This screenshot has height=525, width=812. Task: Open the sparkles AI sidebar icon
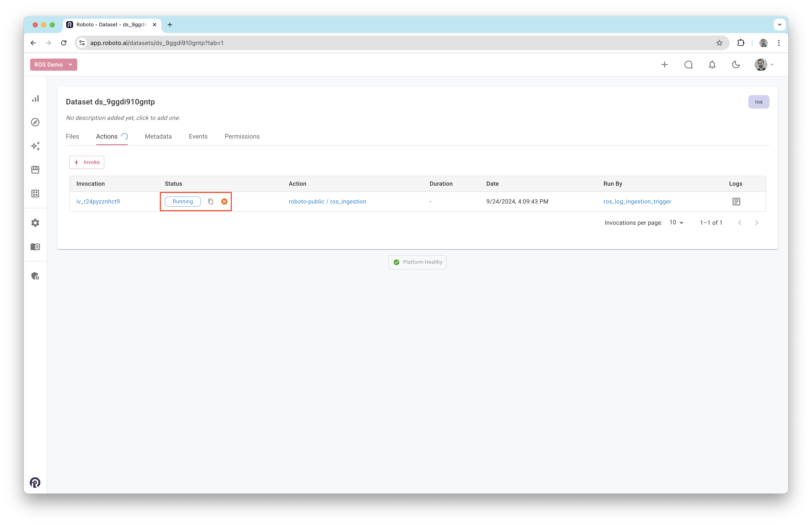tap(35, 146)
